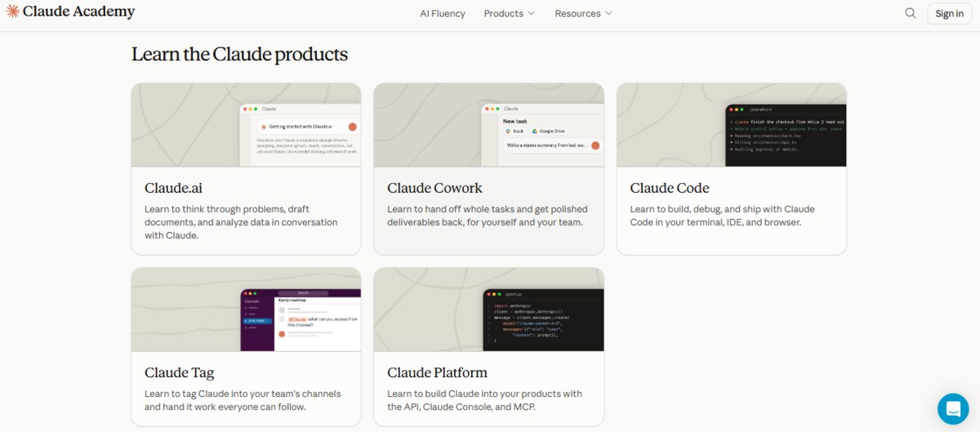Click the Claude Platform code preview image
Viewport: 980px width, 432px height.
pyautogui.click(x=488, y=310)
